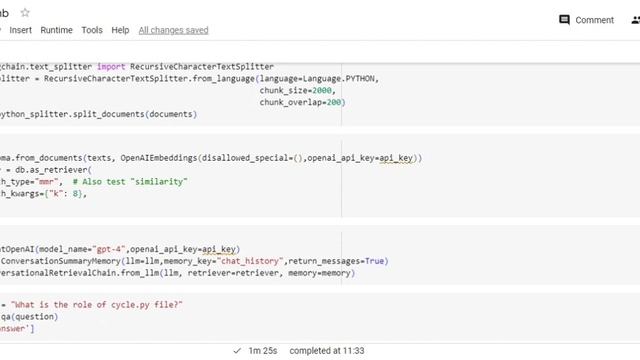This screenshot has height=360, width=640.
Task: Click the execution success checkmark icon
Action: tap(237, 351)
